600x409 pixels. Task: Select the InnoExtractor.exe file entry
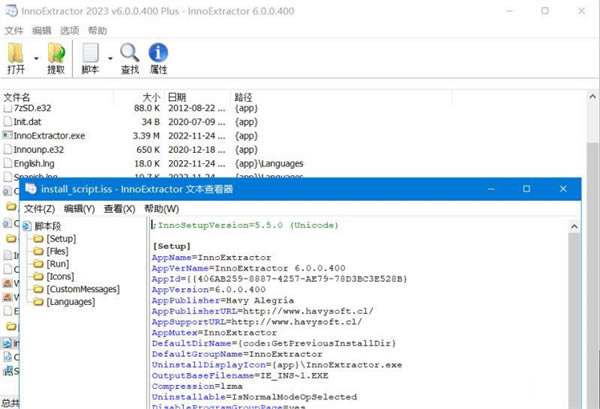48,134
